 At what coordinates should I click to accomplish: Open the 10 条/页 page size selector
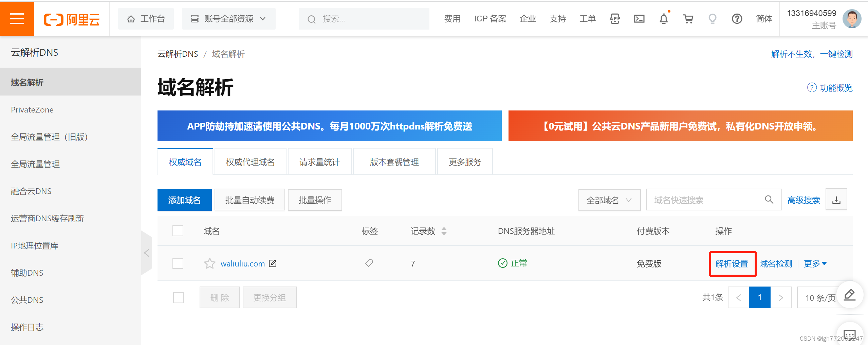coord(820,298)
